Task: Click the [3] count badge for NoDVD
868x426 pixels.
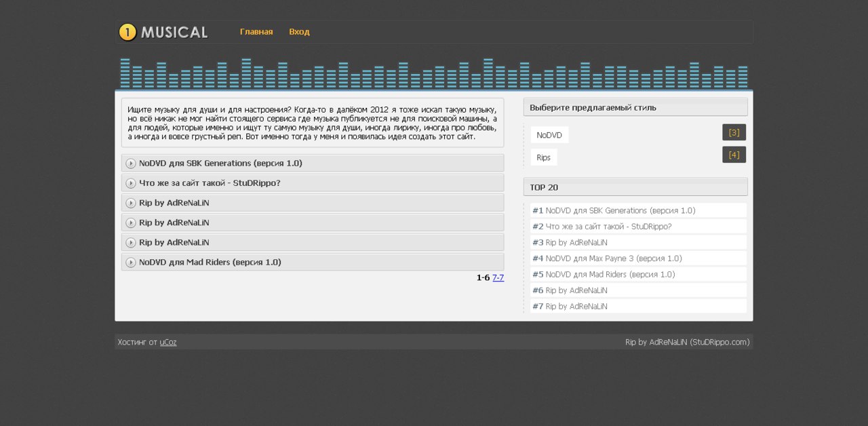Action: click(x=734, y=132)
